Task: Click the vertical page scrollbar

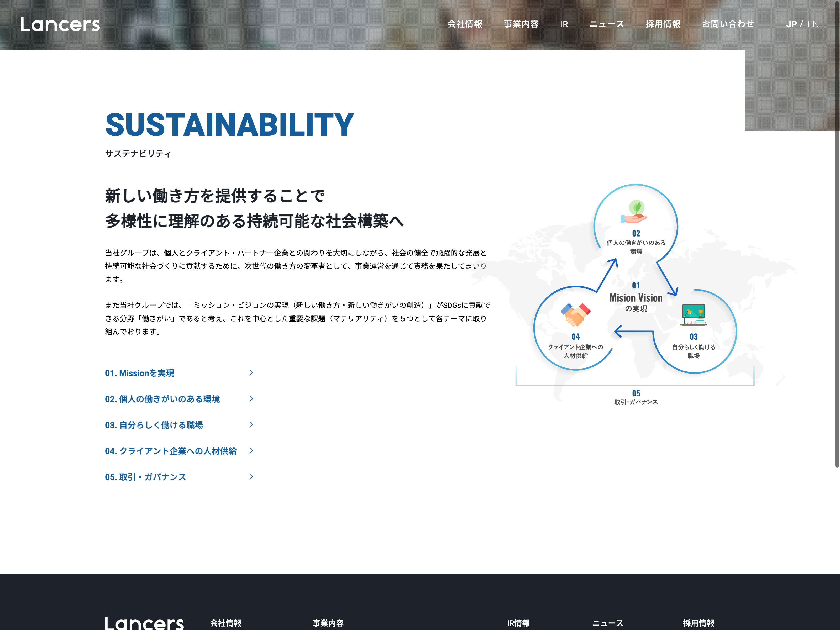Action: [x=837, y=235]
